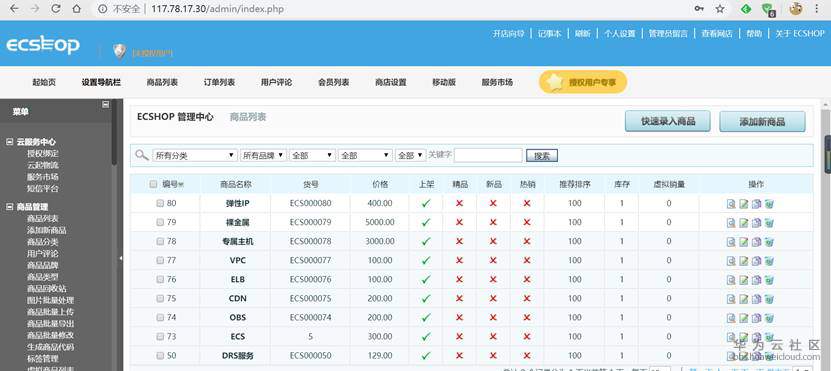Copy the 专属主机 product via copy icon

(756, 242)
